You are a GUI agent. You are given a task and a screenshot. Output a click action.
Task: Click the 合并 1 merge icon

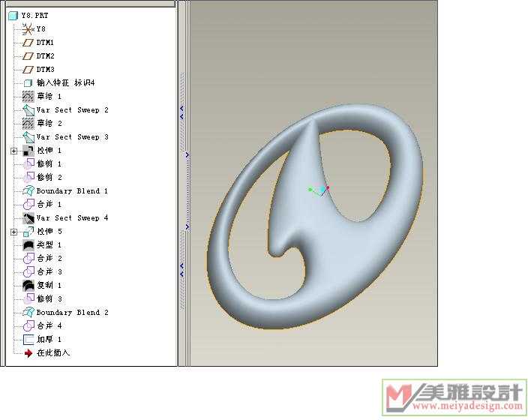coord(28,205)
